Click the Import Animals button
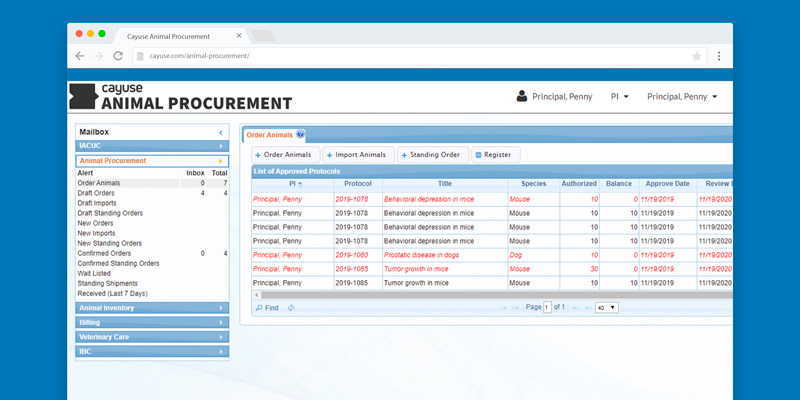This screenshot has height=400, width=800. (359, 155)
